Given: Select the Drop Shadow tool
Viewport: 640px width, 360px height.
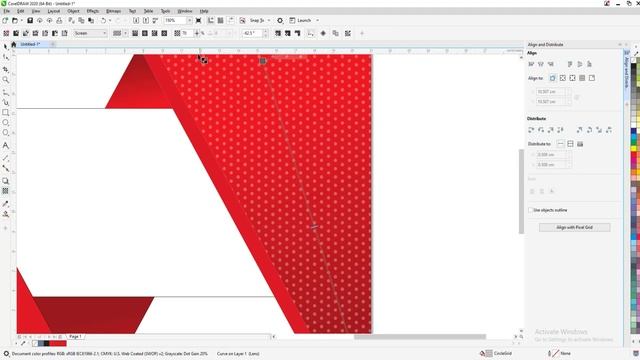Looking at the screenshot, I should pos(5,181).
